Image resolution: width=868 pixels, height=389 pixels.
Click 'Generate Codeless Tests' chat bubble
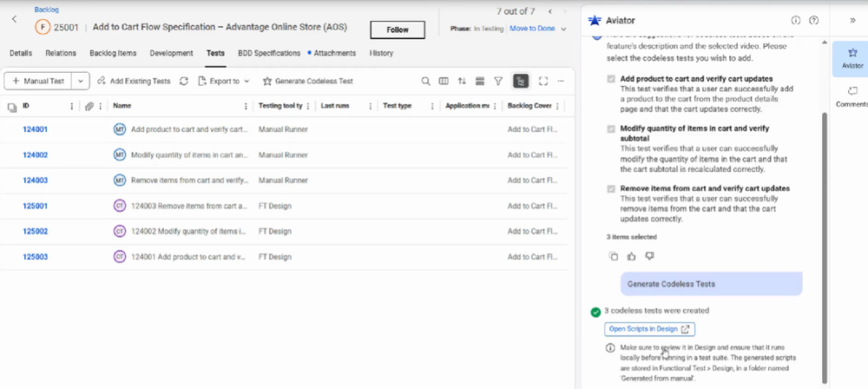(712, 284)
